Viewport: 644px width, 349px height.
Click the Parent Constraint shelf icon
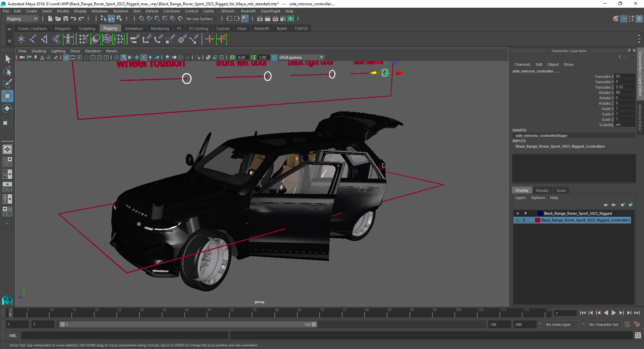coord(135,39)
